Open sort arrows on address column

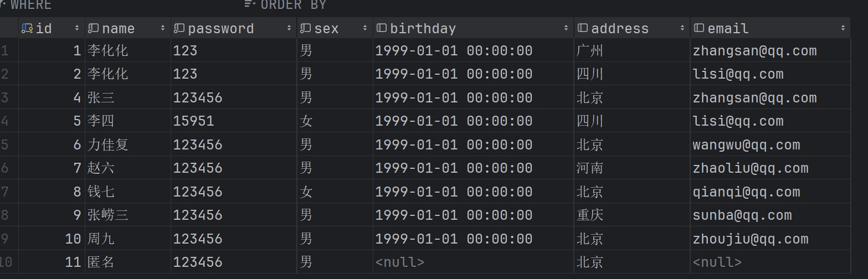click(682, 28)
